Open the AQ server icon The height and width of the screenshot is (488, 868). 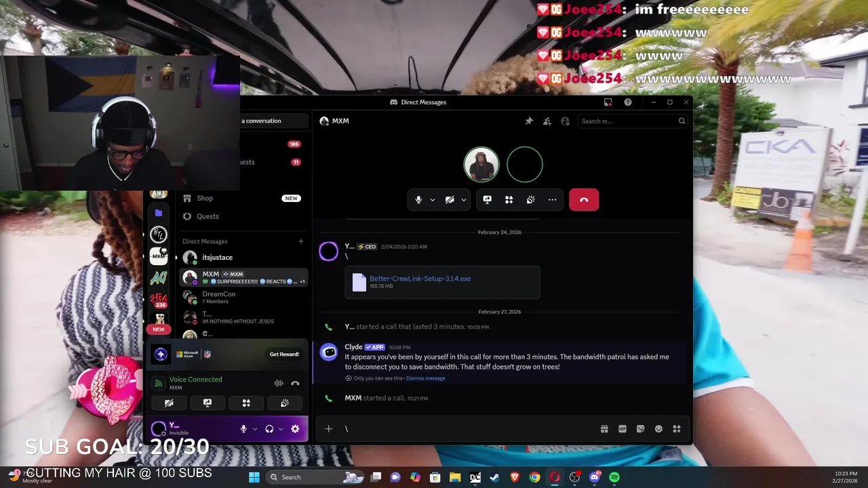click(159, 278)
